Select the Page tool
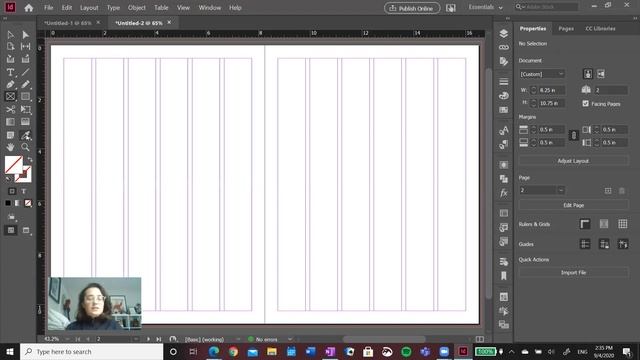Screen dimensions: 640x360 [x=10, y=47]
